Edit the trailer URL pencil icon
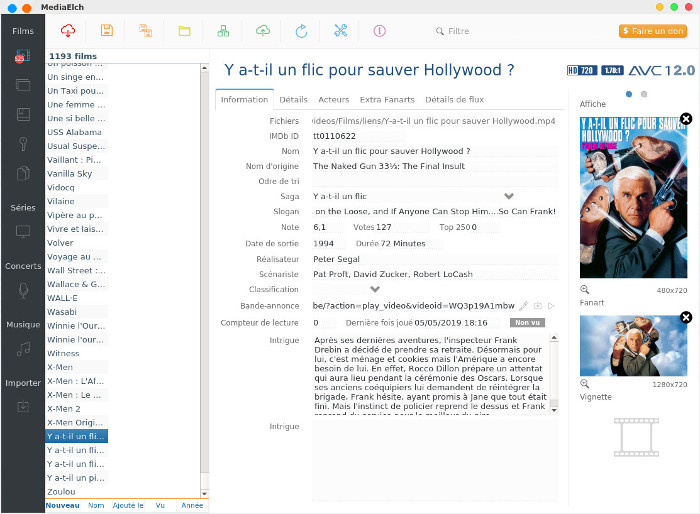The image size is (700, 514). 524,306
